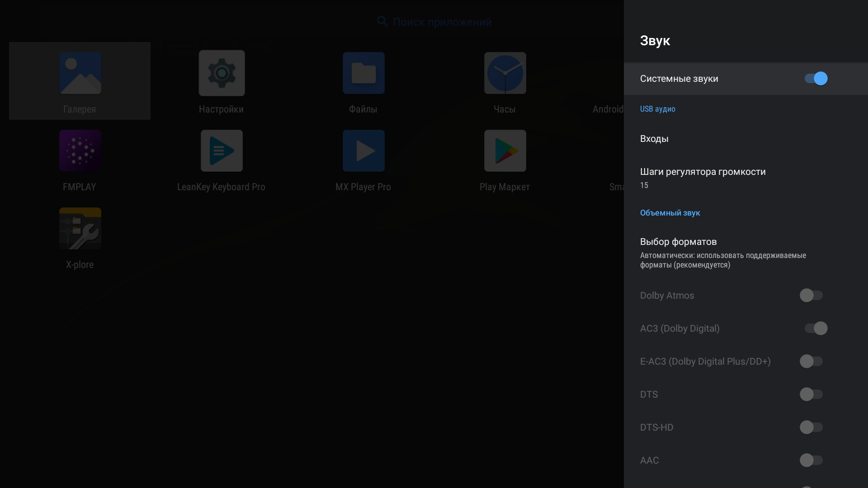Open the X-plore file manager
This screenshot has width=868, height=488.
80,229
